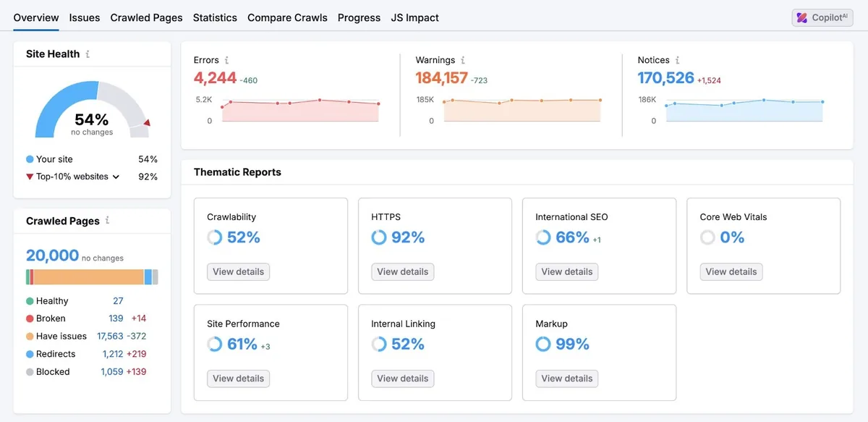Viewport: 868px width, 422px height.
Task: Click the Warnings count 184,157
Action: click(x=441, y=77)
